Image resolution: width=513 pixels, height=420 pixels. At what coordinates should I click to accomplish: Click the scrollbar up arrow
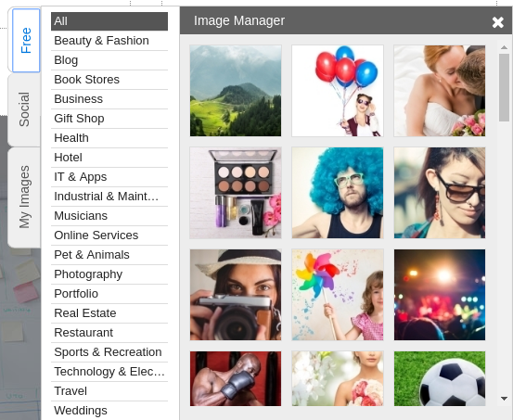point(504,47)
